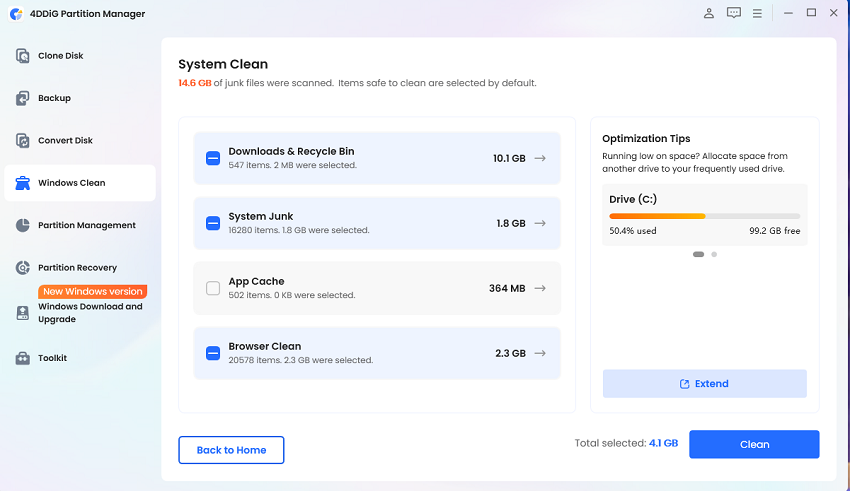Select Windows Clean in sidebar

click(x=80, y=183)
